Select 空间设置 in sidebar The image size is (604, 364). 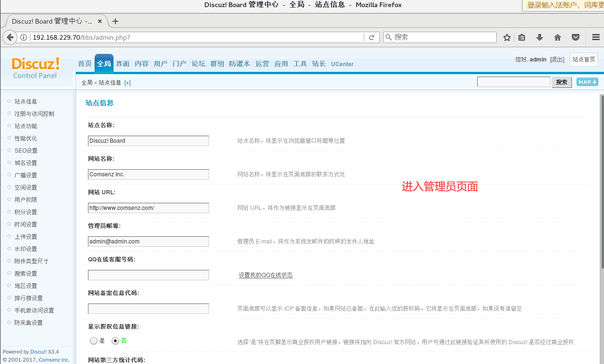point(26,188)
